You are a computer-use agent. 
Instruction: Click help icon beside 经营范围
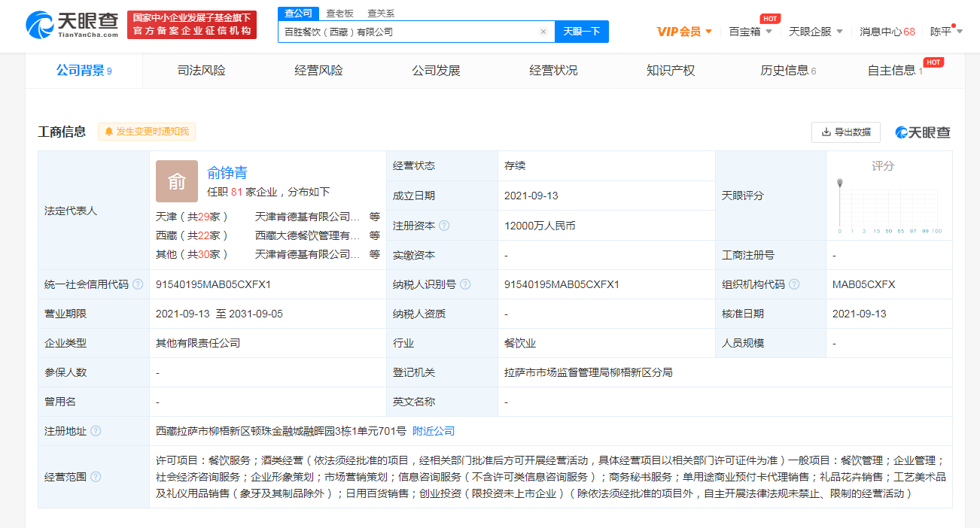96,477
